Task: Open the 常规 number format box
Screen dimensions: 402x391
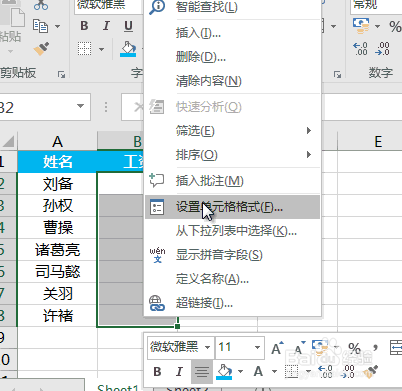Action: tap(376, 6)
